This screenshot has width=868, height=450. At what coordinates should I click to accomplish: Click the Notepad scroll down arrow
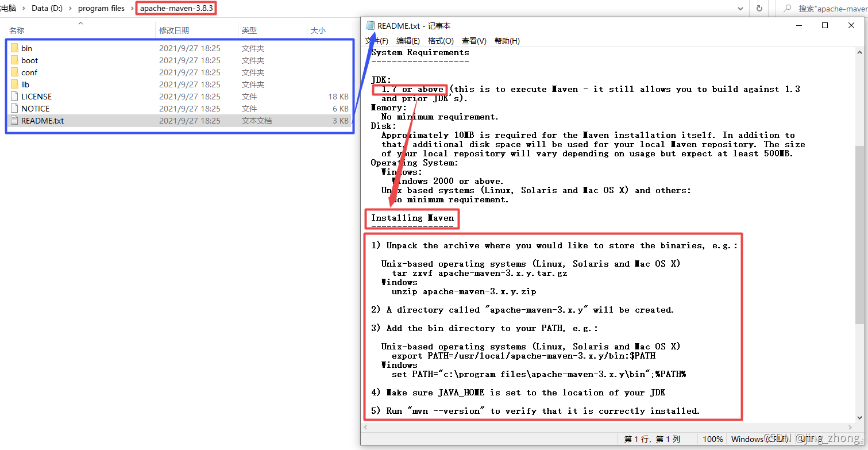[859, 417]
